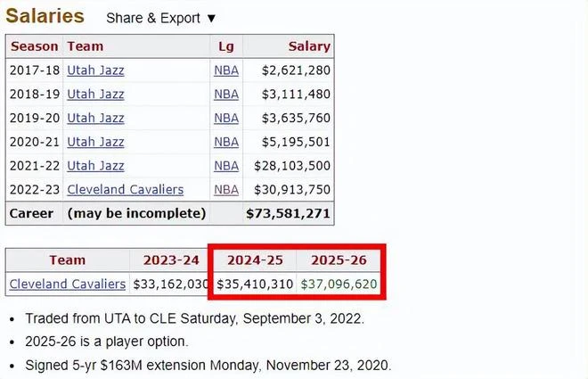Image resolution: width=588 pixels, height=379 pixels.
Task: Click the 2023-24 contract column header
Action: pos(171,260)
